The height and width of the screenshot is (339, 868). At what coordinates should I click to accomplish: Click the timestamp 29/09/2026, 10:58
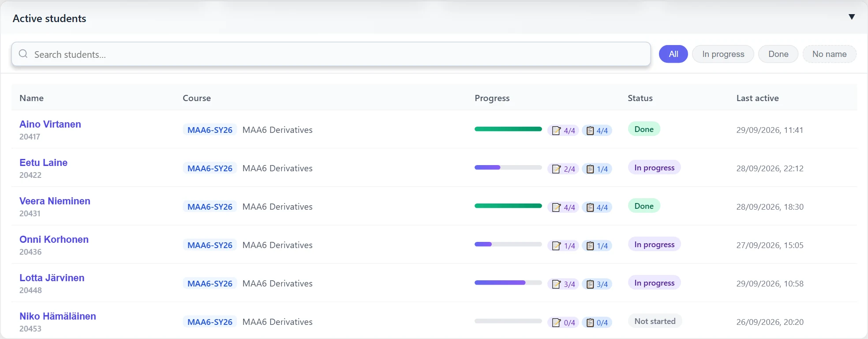(770, 283)
